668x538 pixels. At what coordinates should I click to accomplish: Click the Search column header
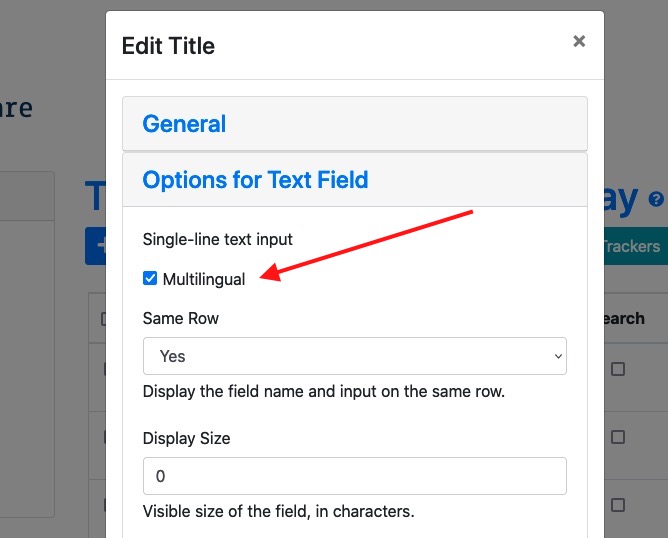[624, 319]
